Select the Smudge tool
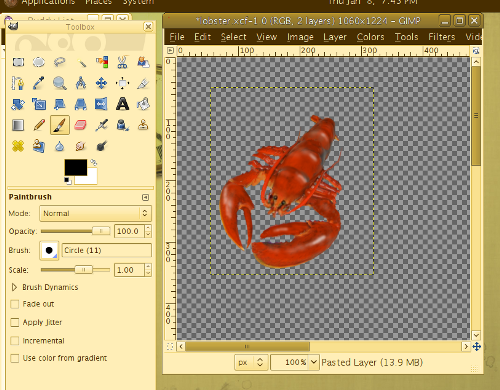This screenshot has height=390, width=500. click(x=81, y=146)
